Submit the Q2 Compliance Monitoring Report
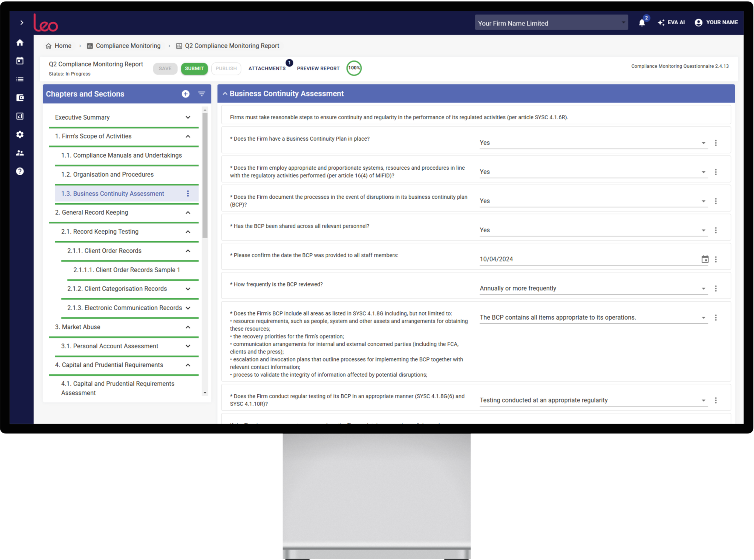The width and height of the screenshot is (754, 560). tap(194, 68)
